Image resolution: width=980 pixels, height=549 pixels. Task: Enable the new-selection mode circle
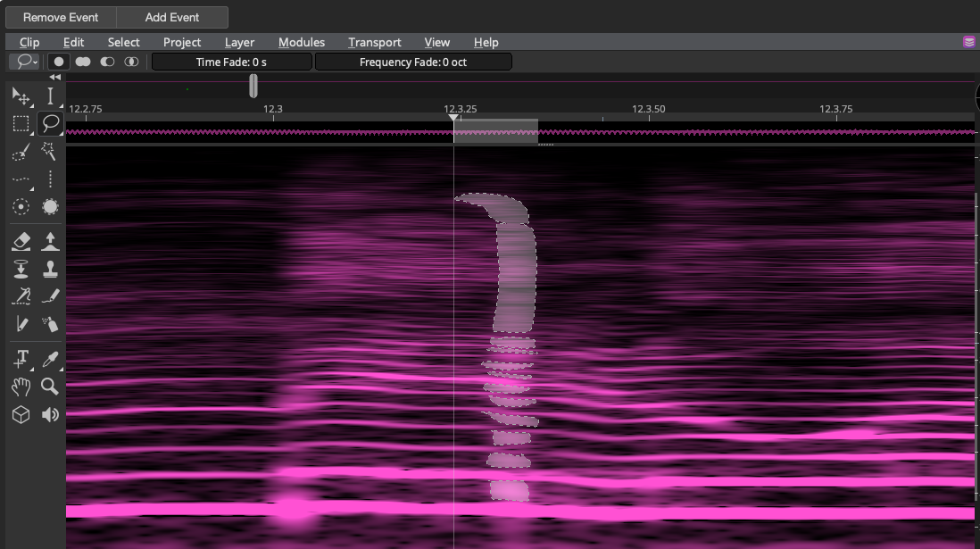point(59,62)
